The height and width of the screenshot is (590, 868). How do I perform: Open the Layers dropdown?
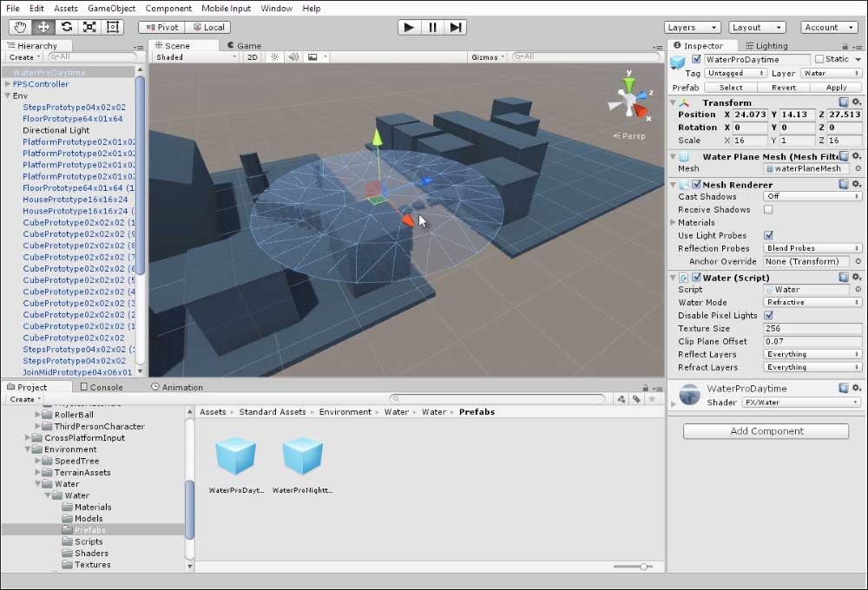click(x=692, y=27)
